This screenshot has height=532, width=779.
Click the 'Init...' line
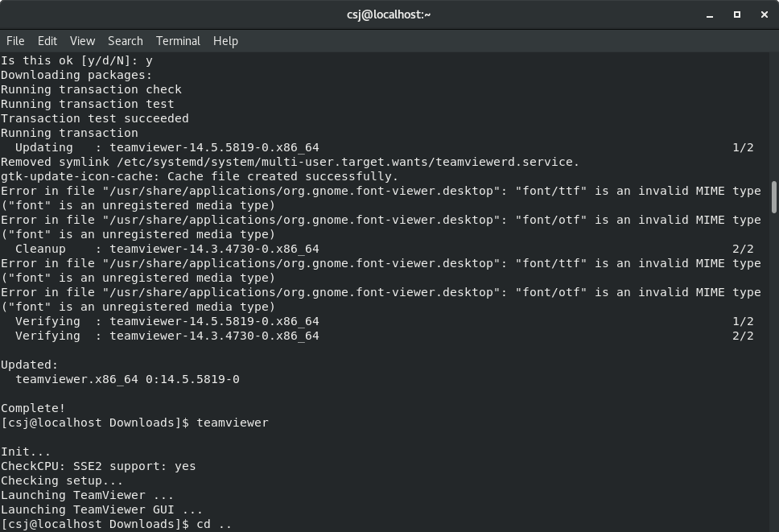tap(26, 452)
